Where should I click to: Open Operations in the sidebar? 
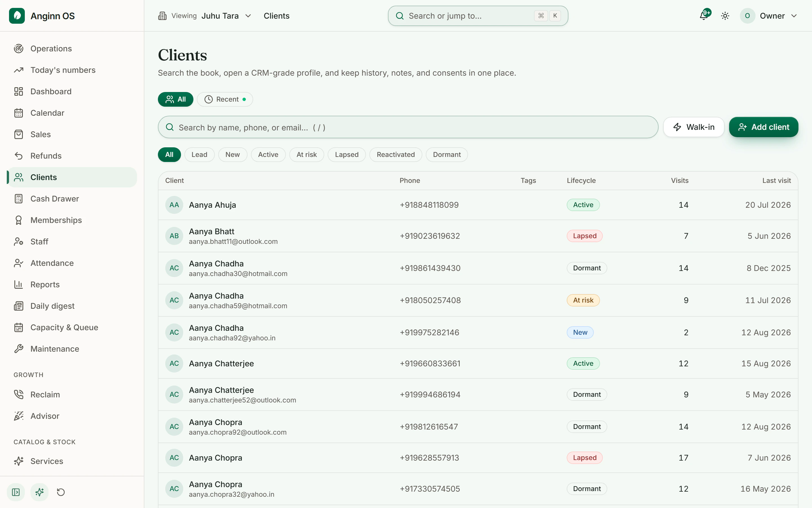pyautogui.click(x=72, y=48)
